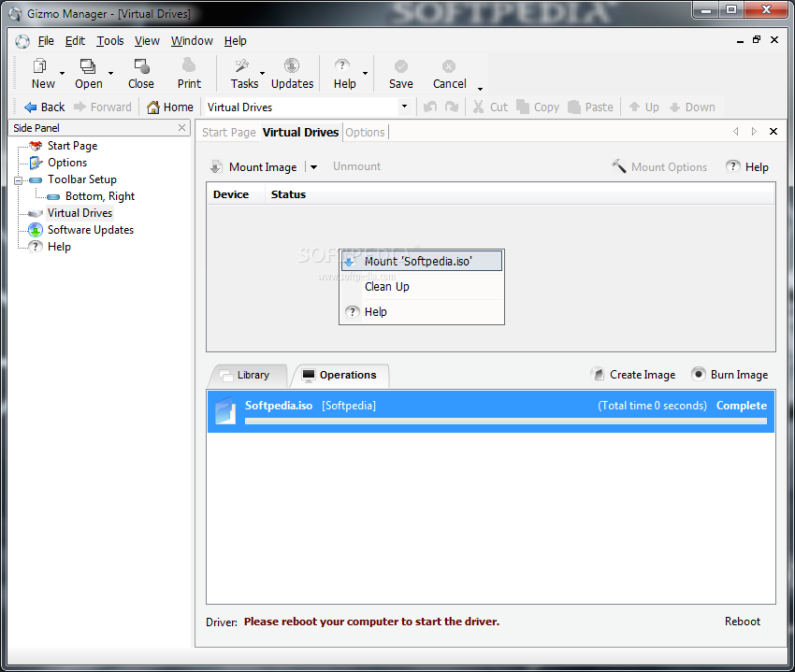Select Software Updates in side panel
This screenshot has height=672, width=795.
[x=90, y=230]
